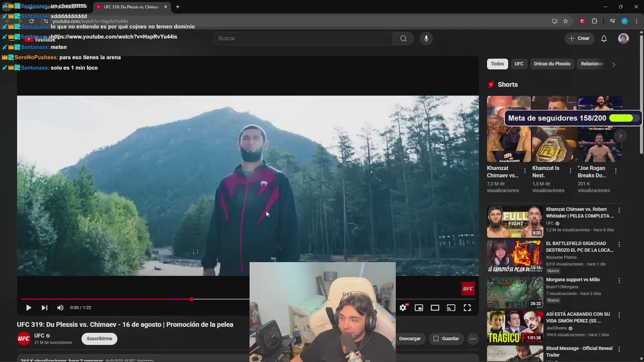The height and width of the screenshot is (362, 644).
Task: Click the Shorts section heading
Action: click(508, 84)
